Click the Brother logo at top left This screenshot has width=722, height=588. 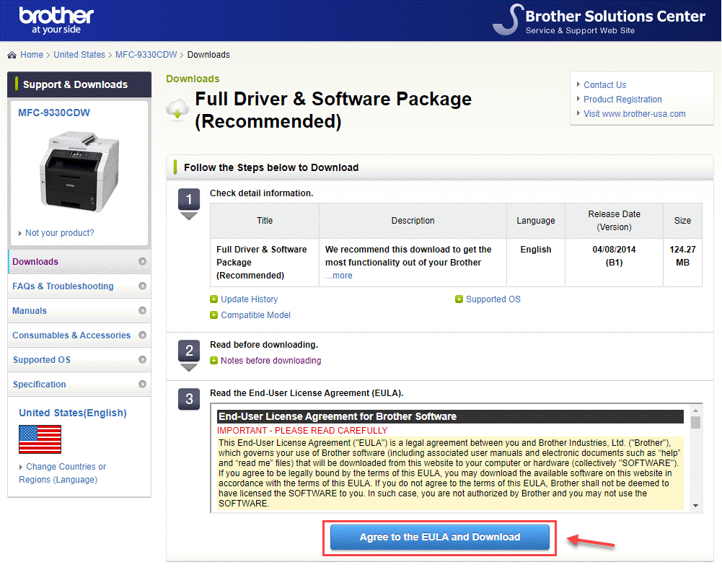(x=56, y=20)
